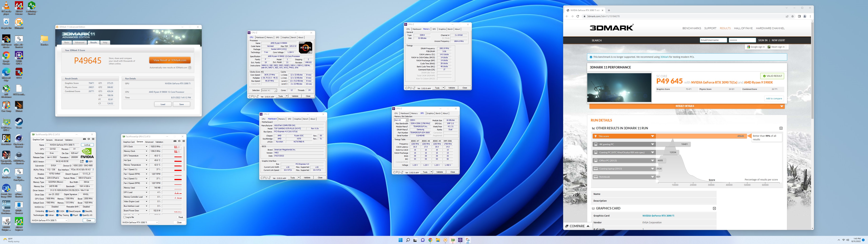Image resolution: width=868 pixels, height=244 pixels.
Task: Open Validation tab in GPU-Z Sensors window
Action: point(159,142)
